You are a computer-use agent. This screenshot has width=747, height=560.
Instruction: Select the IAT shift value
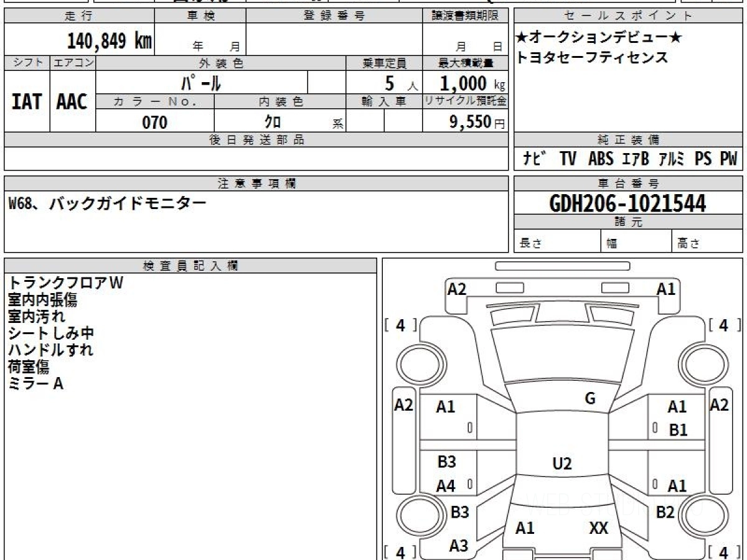point(27,102)
